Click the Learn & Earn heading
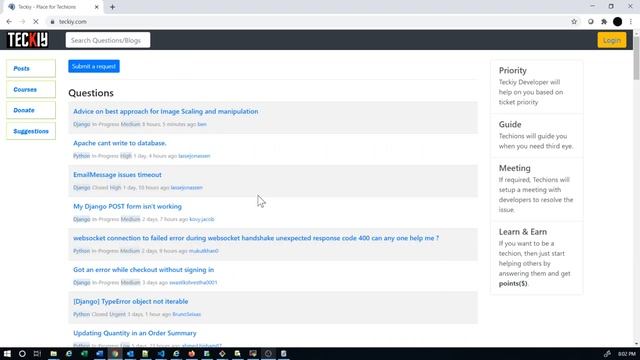This screenshot has width=640, height=360. point(523,231)
